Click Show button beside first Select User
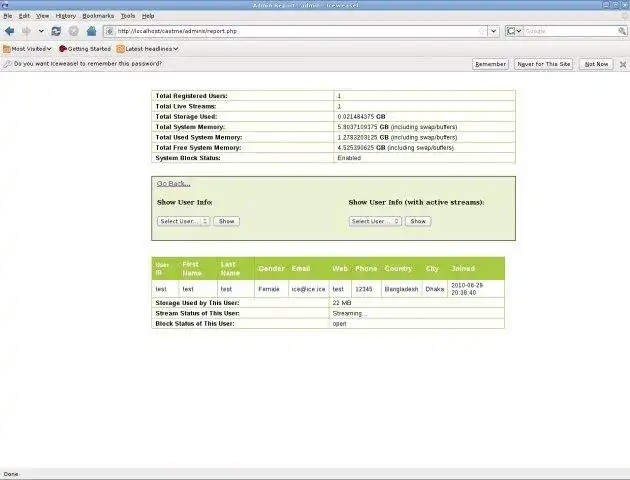This screenshot has height=480, width=630. click(x=227, y=221)
